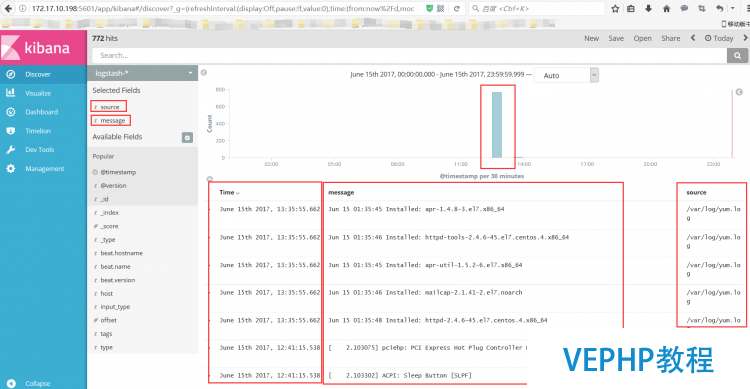The height and width of the screenshot is (389, 750).
Task: Go to next time period arrow
Action: [x=745, y=38]
